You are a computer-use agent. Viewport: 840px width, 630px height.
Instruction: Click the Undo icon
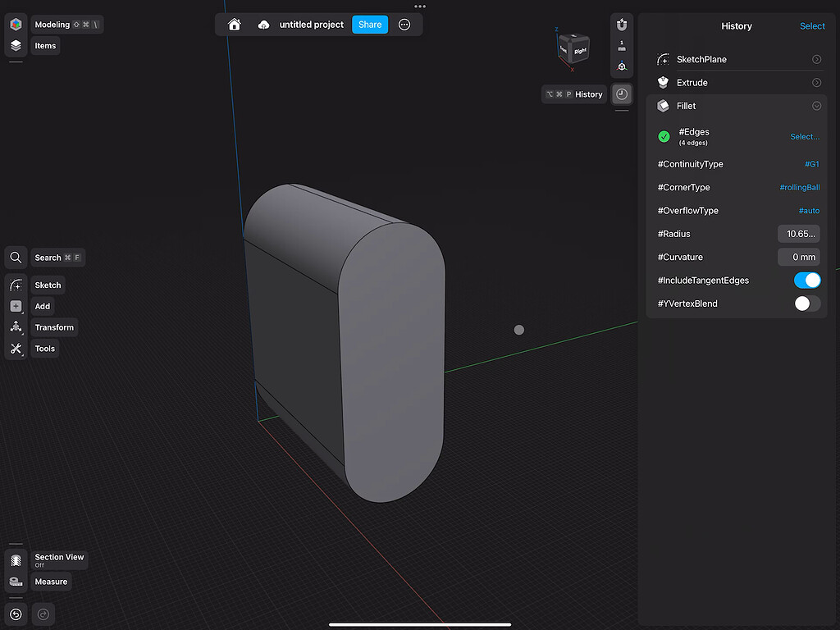(x=15, y=614)
